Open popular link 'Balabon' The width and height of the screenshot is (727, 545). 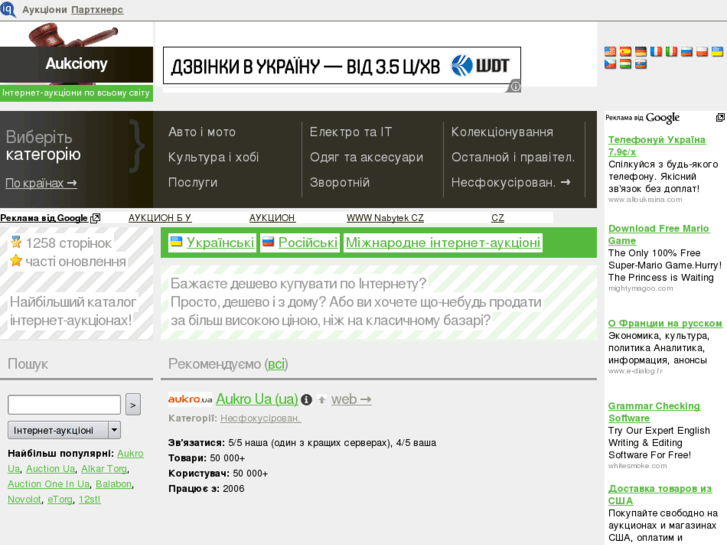pos(114,484)
